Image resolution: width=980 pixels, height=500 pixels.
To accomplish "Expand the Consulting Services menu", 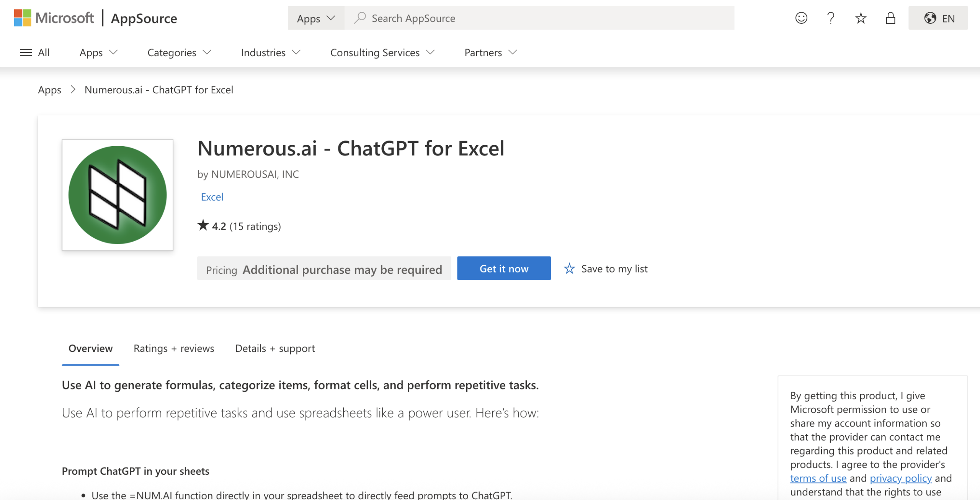I will [x=382, y=52].
